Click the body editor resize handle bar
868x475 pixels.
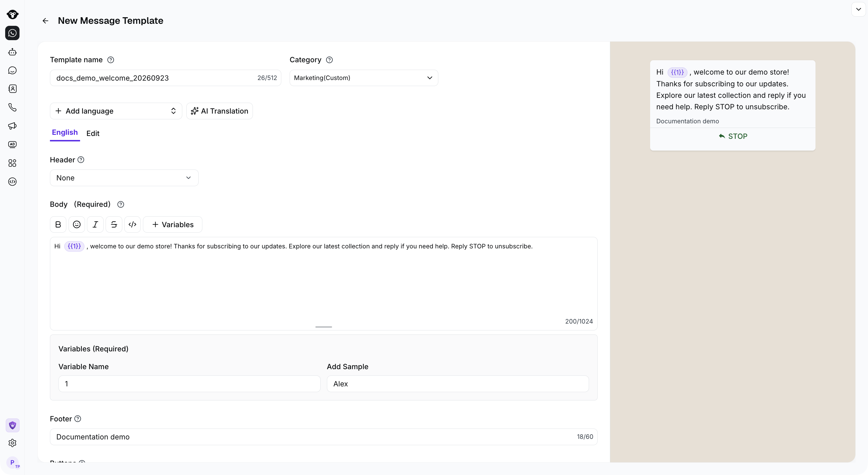point(323,327)
